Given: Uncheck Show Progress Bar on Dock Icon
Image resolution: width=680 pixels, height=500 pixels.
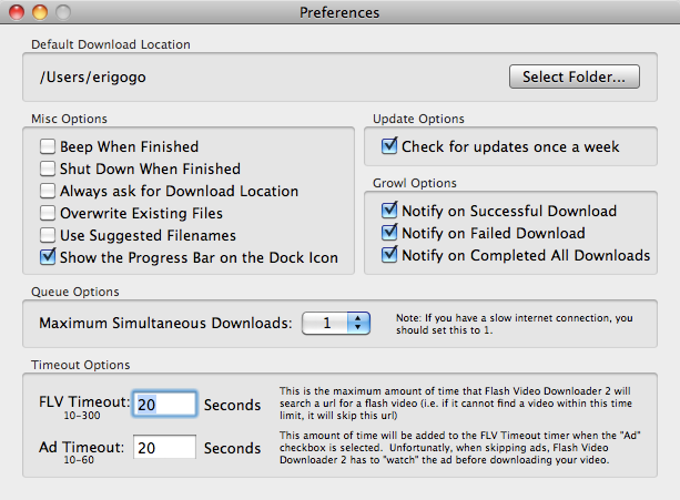Looking at the screenshot, I should click(x=47, y=257).
